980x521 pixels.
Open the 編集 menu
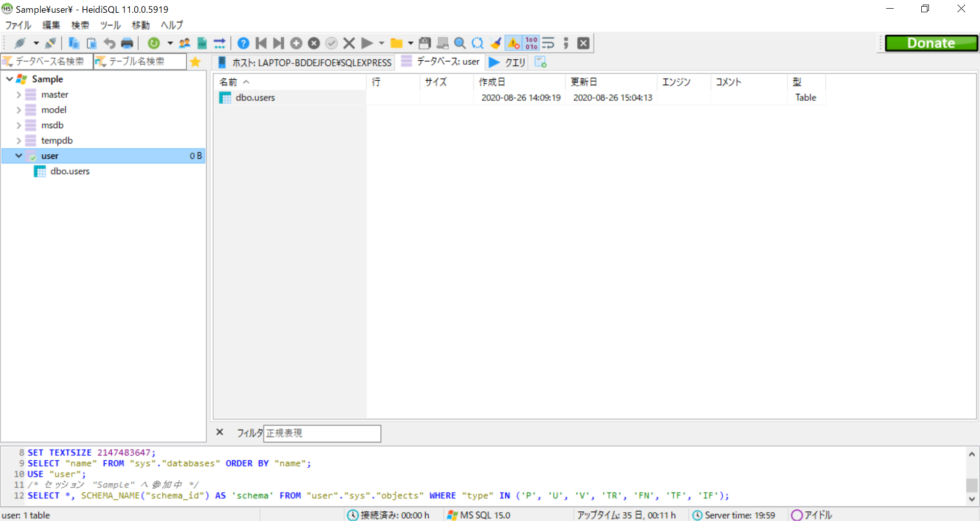(x=51, y=25)
